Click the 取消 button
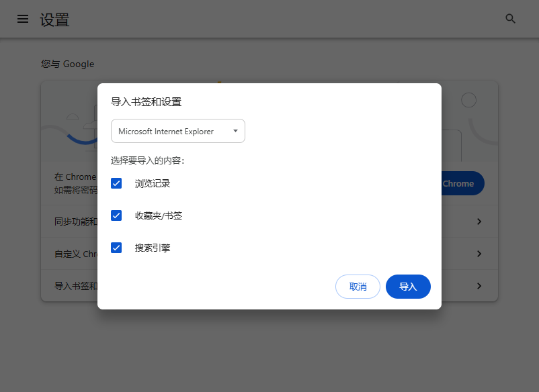This screenshot has width=539, height=392. (x=358, y=287)
